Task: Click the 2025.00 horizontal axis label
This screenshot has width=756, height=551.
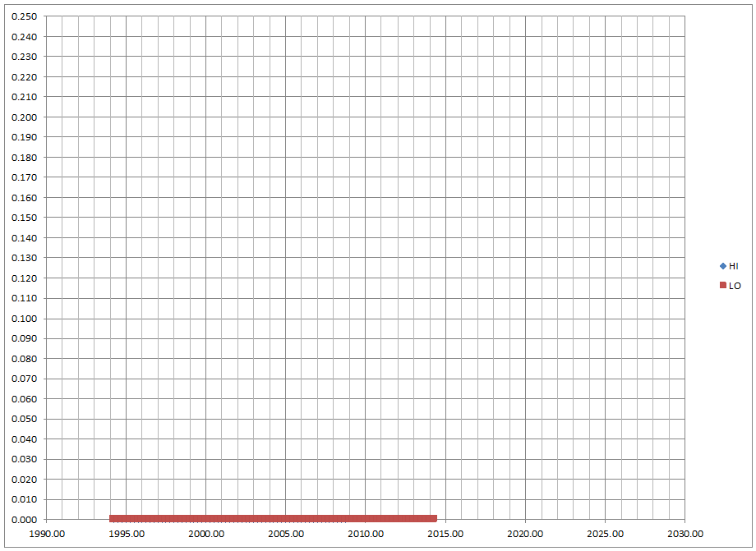Action: tap(605, 534)
